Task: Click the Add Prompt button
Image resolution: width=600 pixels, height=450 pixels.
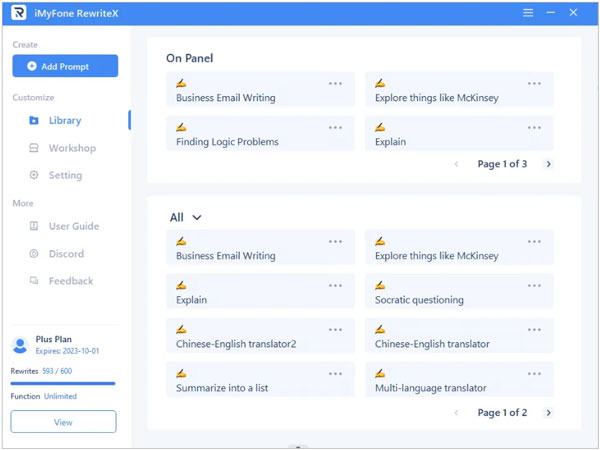Action: coord(65,66)
